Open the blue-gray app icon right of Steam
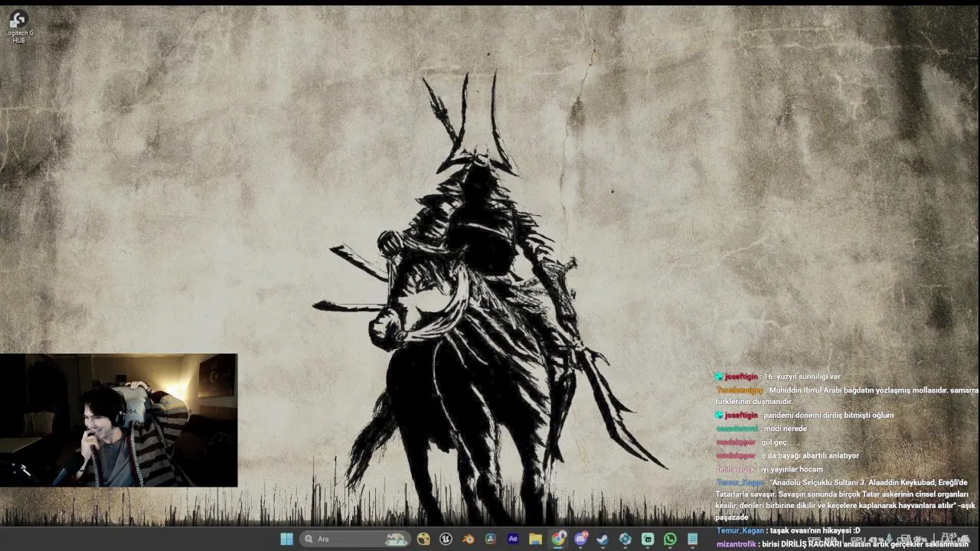Viewport: 980px width, 551px height. click(x=626, y=539)
